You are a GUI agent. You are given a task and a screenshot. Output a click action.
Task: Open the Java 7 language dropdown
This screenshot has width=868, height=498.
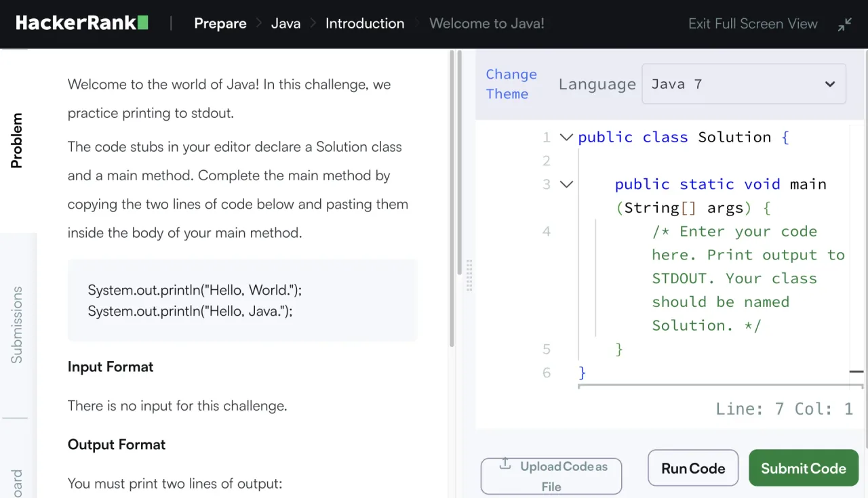pyautogui.click(x=744, y=84)
